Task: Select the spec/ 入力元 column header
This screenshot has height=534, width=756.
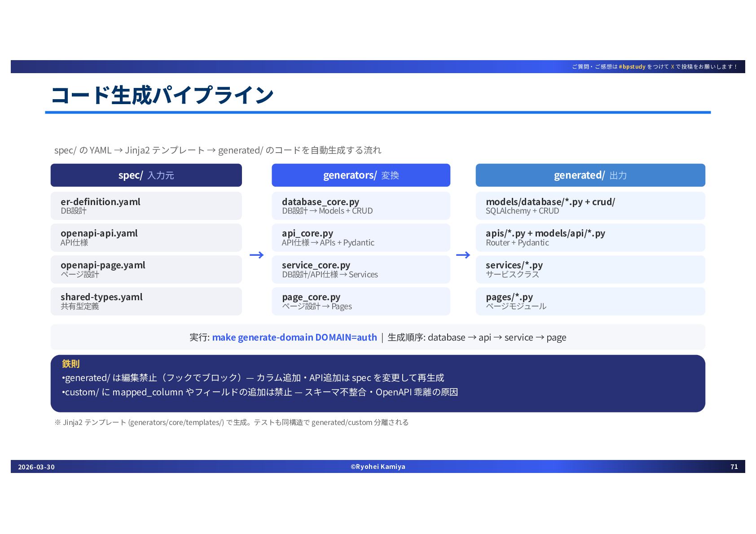Action: pos(146,175)
